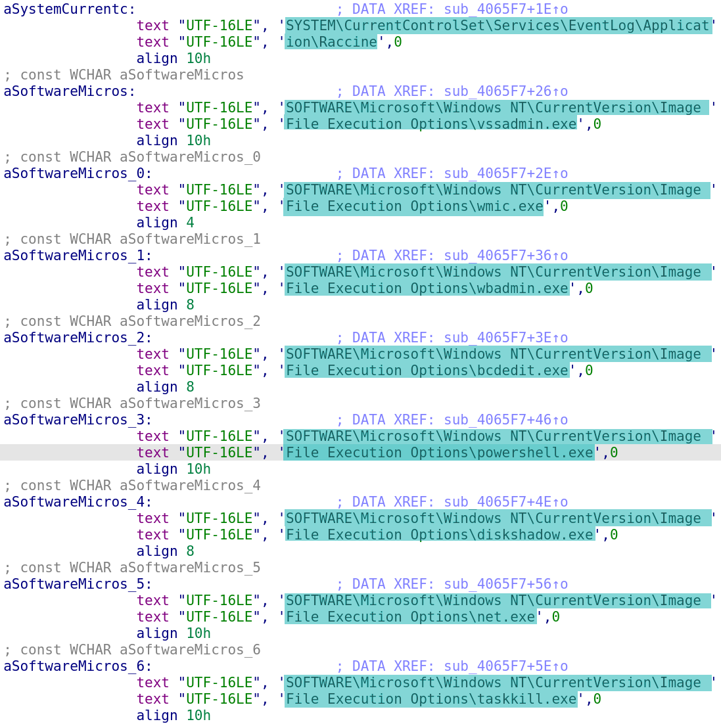721x728 pixels.
Task: Click the diskshadow.exe string line
Action: [x=439, y=535]
